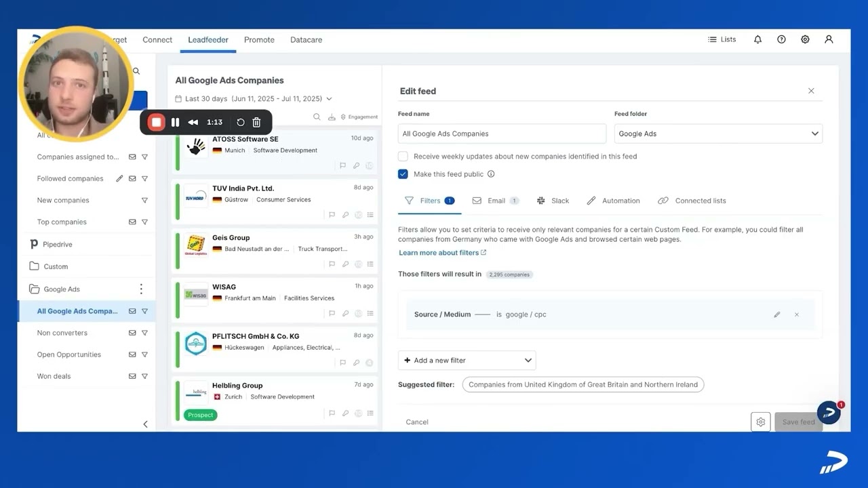Open the Connect top menu
The height and width of the screenshot is (488, 868).
tap(157, 39)
